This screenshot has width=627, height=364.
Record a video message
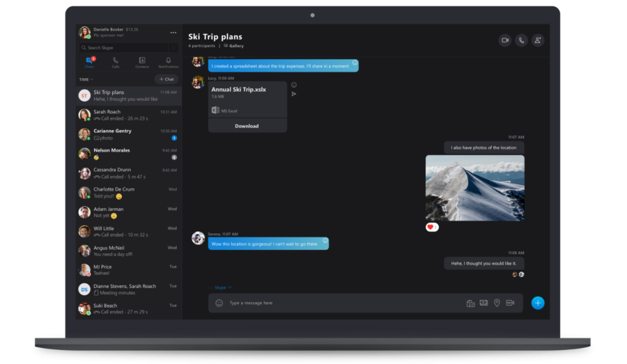pyautogui.click(x=510, y=303)
